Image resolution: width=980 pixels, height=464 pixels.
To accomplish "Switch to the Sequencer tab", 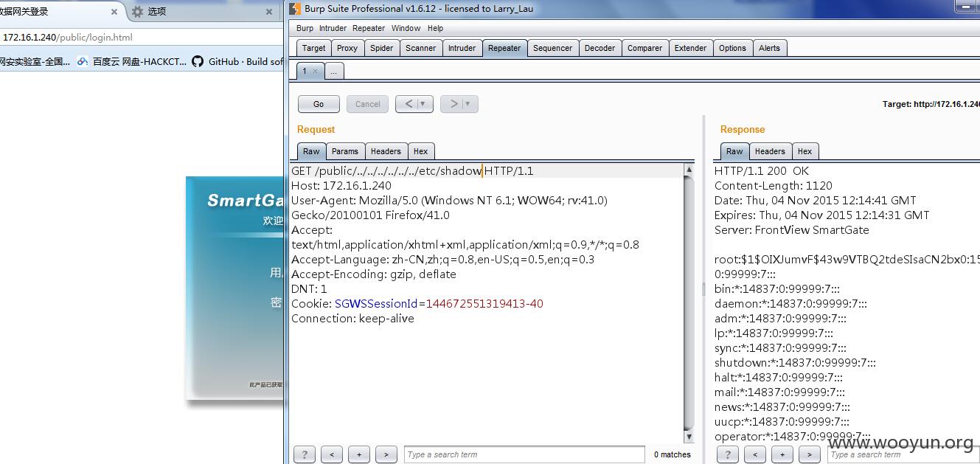I will pos(553,48).
